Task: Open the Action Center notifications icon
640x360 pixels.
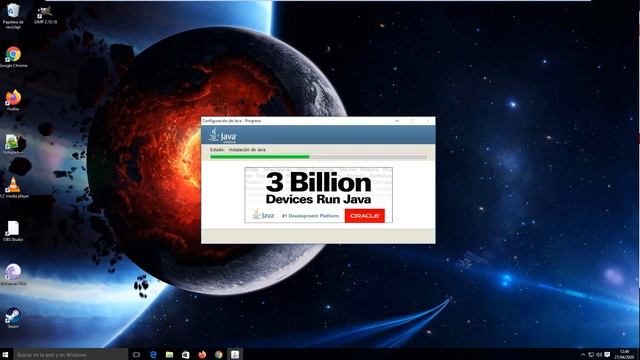Action: tap(607, 355)
